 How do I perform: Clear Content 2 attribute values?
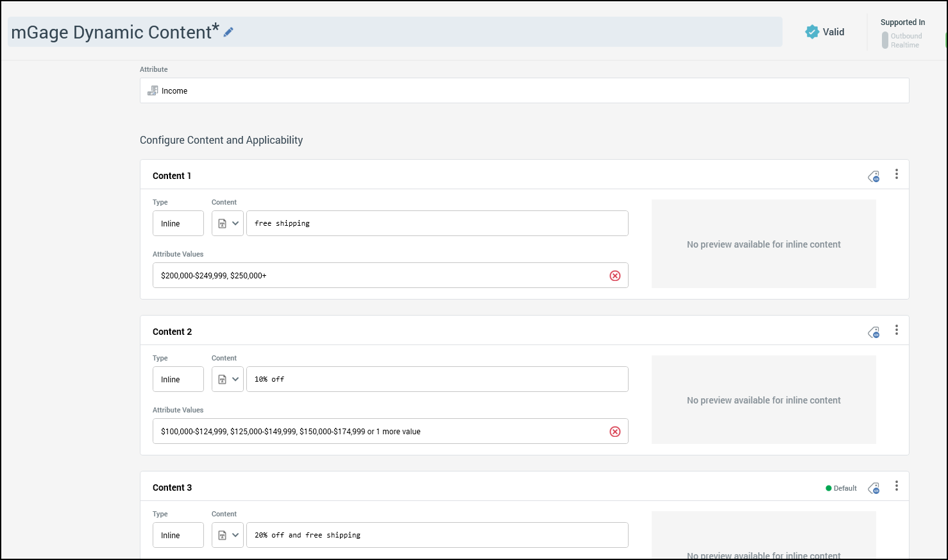tap(615, 432)
